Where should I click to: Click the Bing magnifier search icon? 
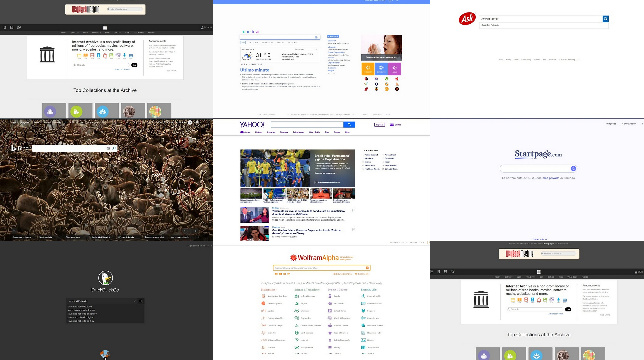click(x=114, y=148)
